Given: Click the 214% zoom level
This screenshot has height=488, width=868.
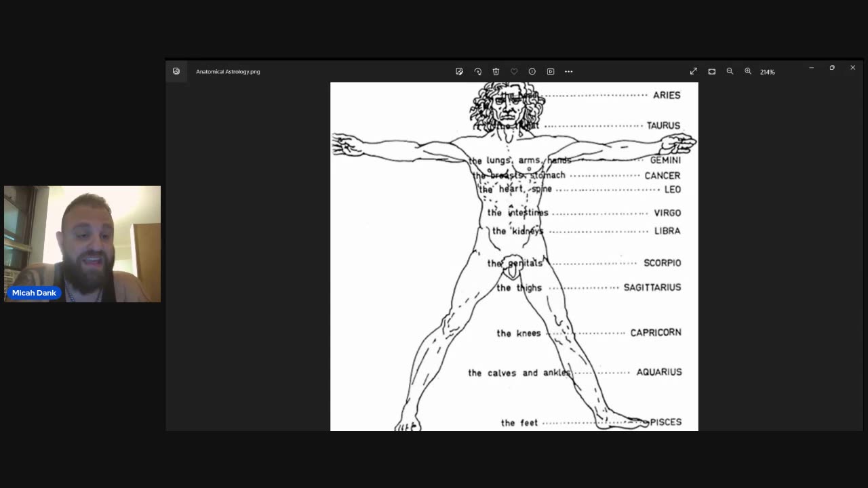Looking at the screenshot, I should (768, 72).
